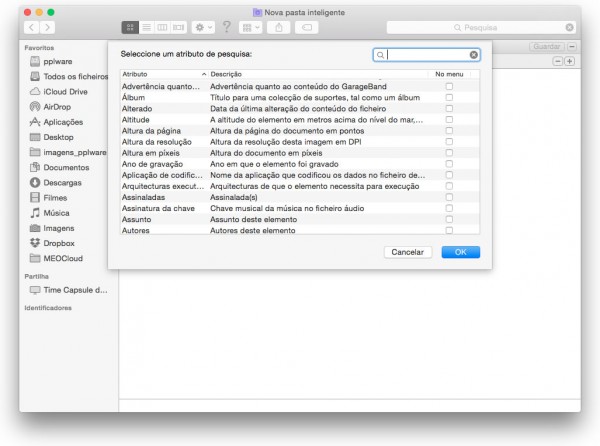
Task: Remove search criterion with minus button
Action: (x=558, y=61)
